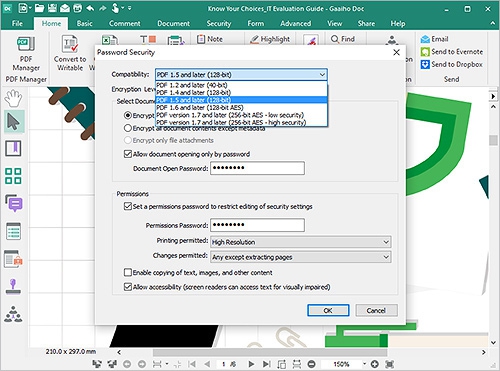Click the Print icon in quick toolbar
The height and width of the screenshot is (371, 500).
[x=77, y=8]
